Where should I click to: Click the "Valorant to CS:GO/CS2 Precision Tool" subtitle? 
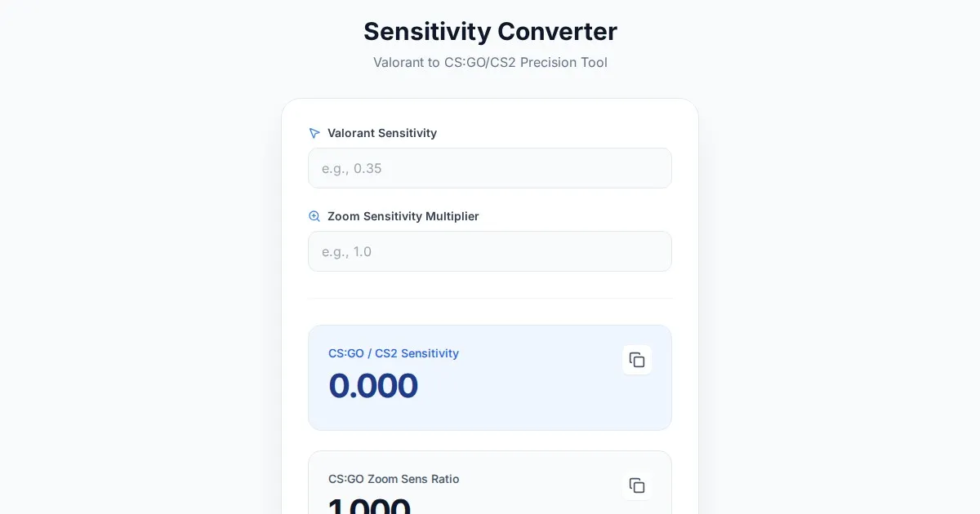click(x=490, y=62)
